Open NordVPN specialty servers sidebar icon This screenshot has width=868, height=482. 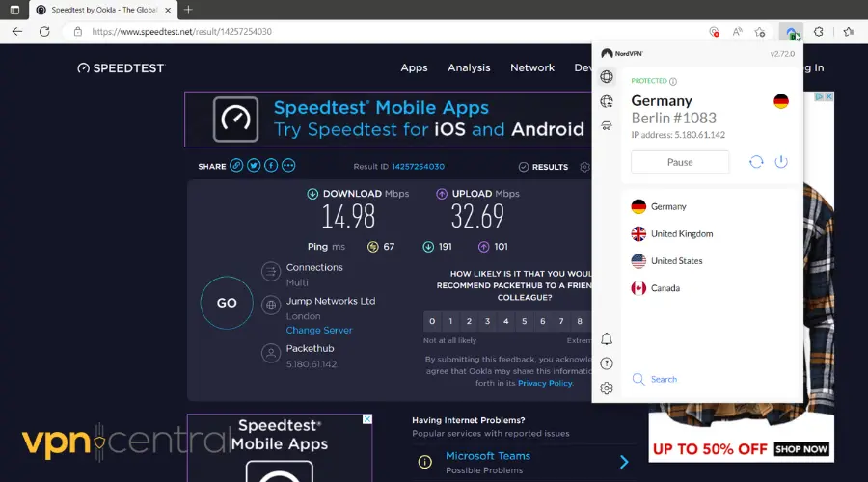(607, 101)
